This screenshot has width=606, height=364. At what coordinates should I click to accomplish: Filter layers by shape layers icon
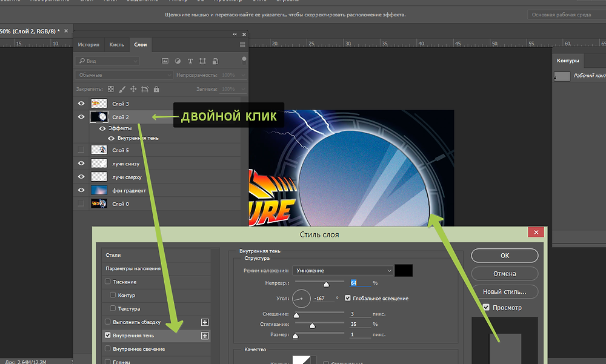coord(202,61)
